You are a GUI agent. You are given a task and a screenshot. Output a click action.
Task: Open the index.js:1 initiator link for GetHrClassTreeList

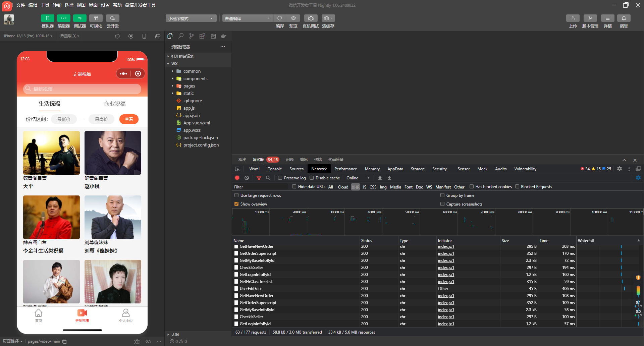(x=446, y=282)
